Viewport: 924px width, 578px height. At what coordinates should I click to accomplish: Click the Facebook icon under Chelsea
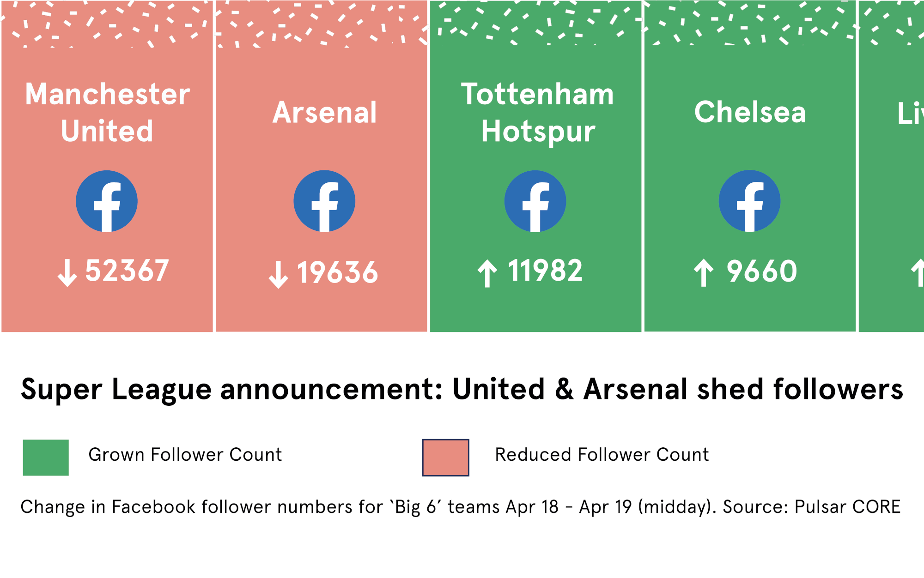coord(749,201)
